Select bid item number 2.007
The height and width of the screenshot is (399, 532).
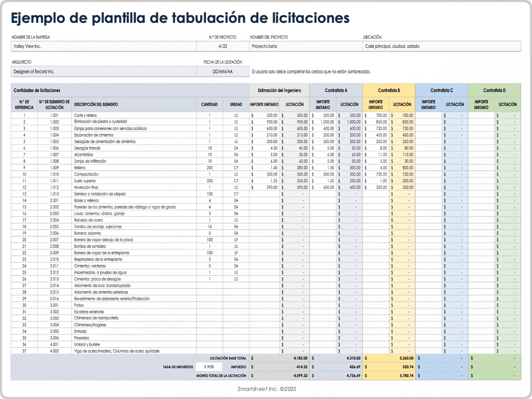click(54, 240)
